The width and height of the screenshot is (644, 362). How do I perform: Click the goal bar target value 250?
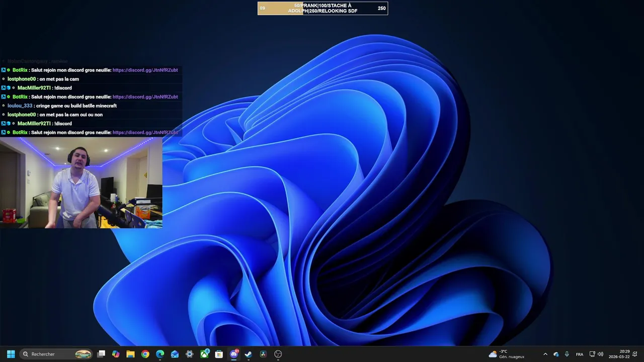382,8
